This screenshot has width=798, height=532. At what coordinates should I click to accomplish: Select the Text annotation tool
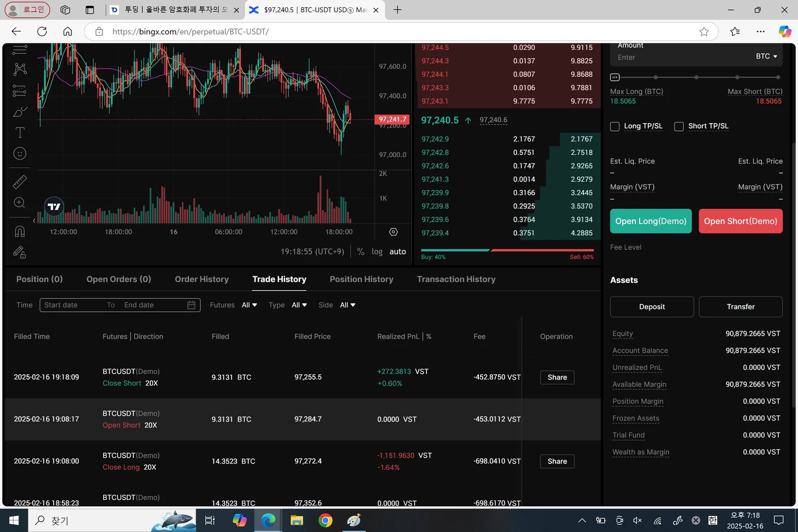click(20, 133)
